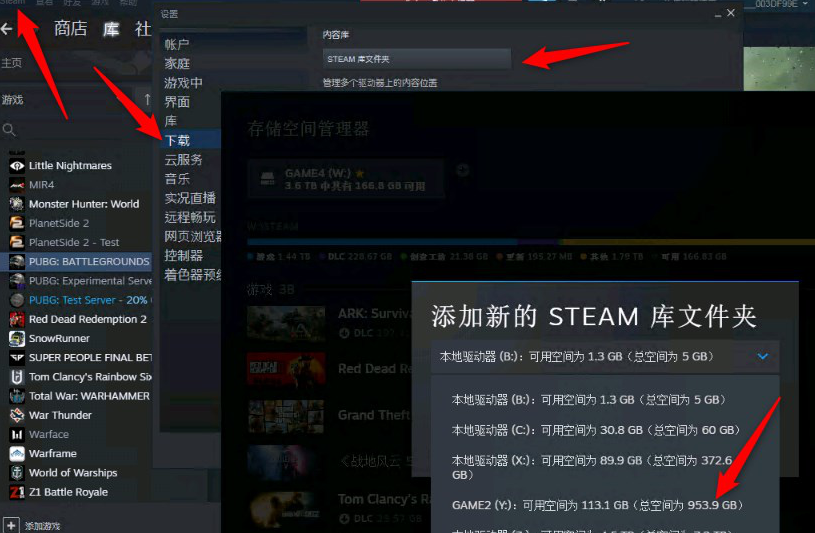Click the DLC 228.67 GB legend entry

[356, 257]
